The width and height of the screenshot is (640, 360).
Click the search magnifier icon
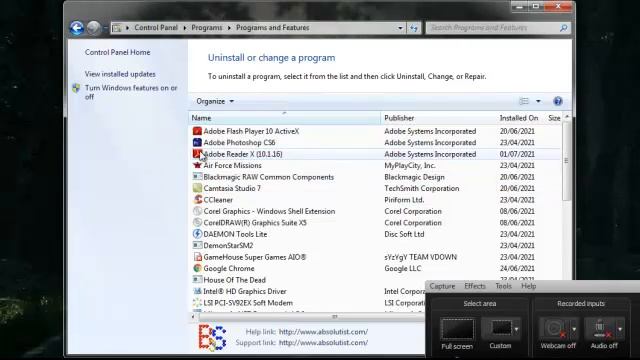pos(564,28)
